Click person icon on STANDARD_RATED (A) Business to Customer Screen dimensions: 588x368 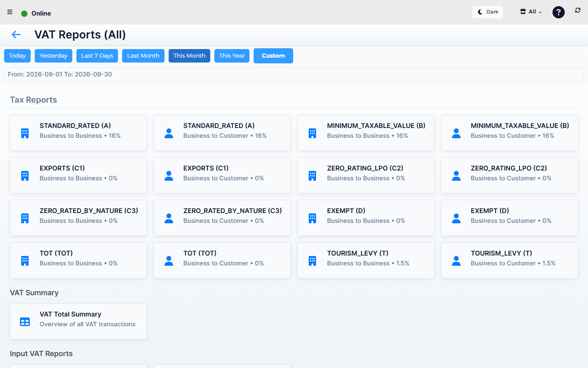point(169,133)
